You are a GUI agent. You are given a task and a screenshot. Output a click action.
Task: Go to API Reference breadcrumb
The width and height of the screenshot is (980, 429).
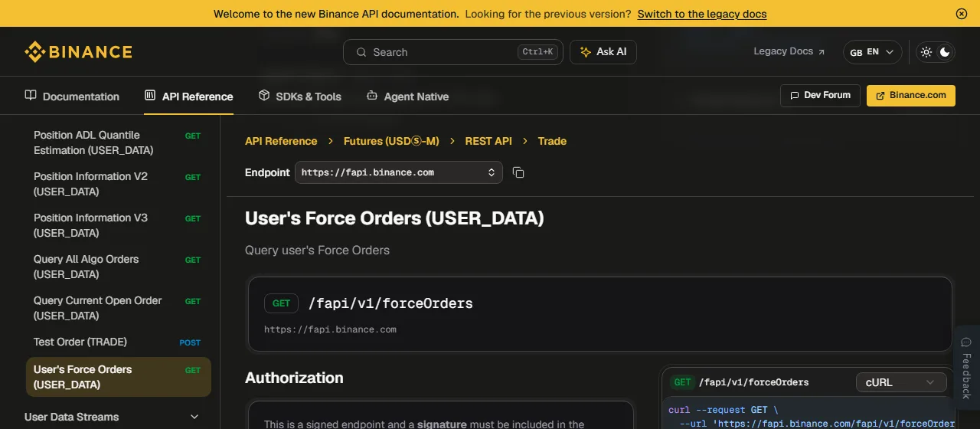point(281,141)
